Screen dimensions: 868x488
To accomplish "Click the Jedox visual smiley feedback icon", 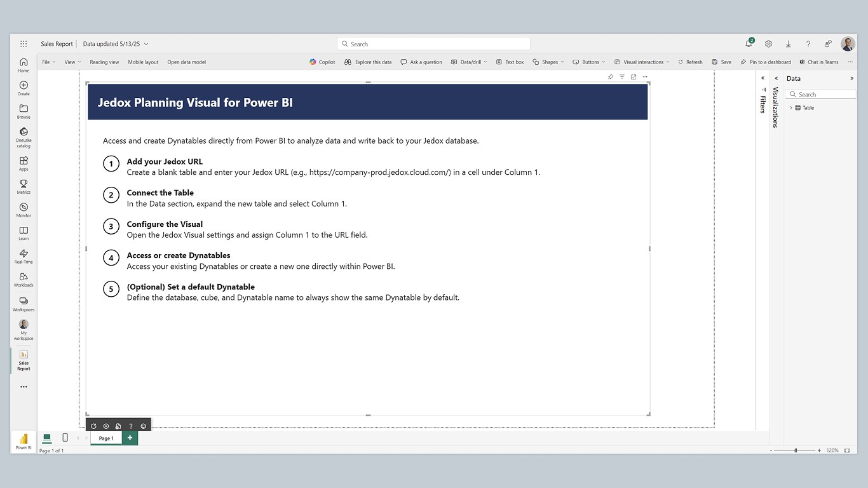I will 144,426.
